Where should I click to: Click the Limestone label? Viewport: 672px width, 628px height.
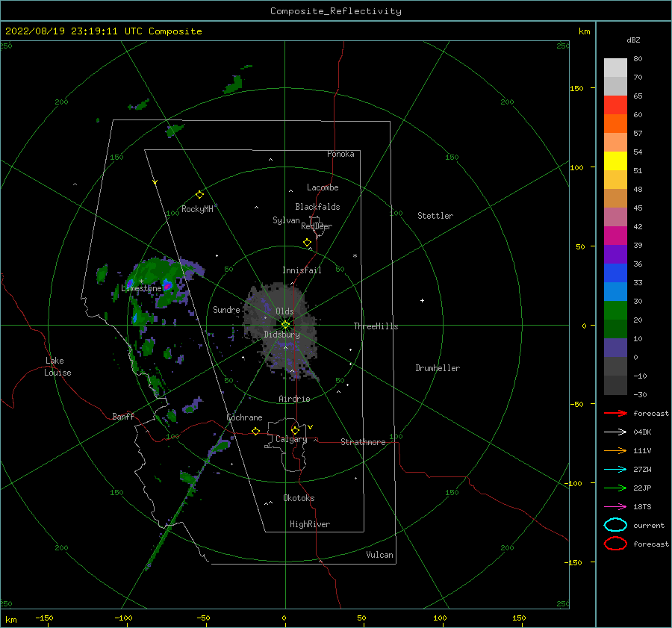(141, 288)
